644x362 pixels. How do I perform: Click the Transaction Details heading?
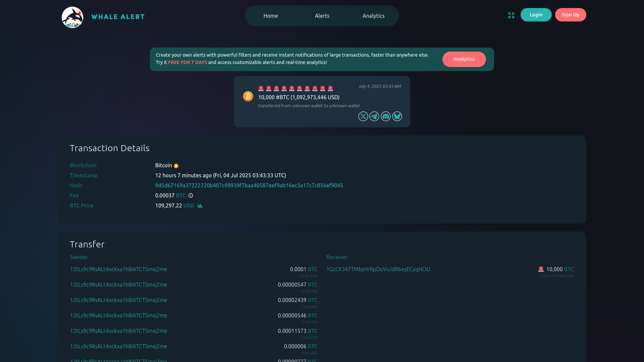point(110,148)
